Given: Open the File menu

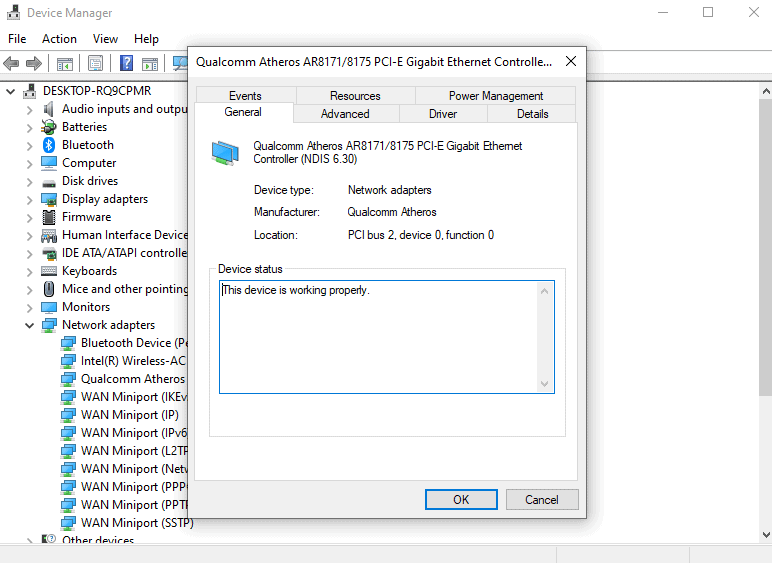Looking at the screenshot, I should pyautogui.click(x=17, y=39).
